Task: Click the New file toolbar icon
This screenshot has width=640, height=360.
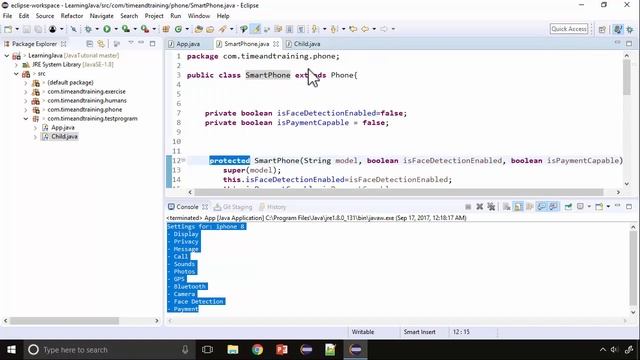Action: click(x=8, y=29)
